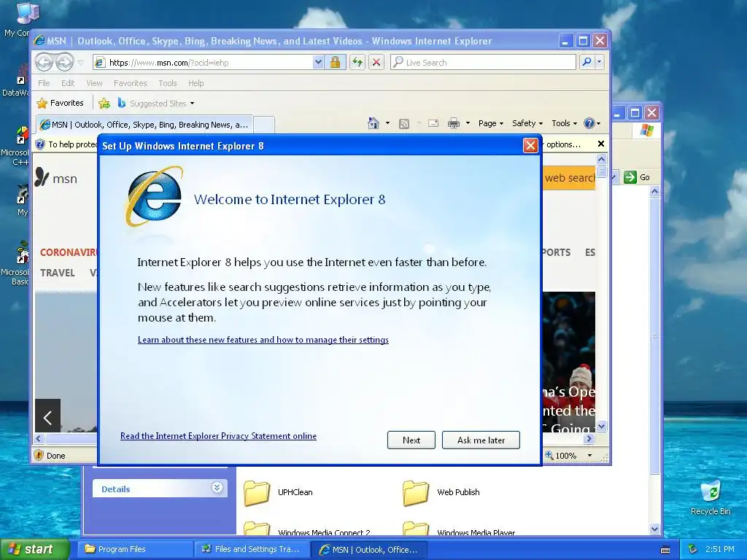The height and width of the screenshot is (560, 747).
Task: Open the Page menu dropdown
Action: click(491, 123)
